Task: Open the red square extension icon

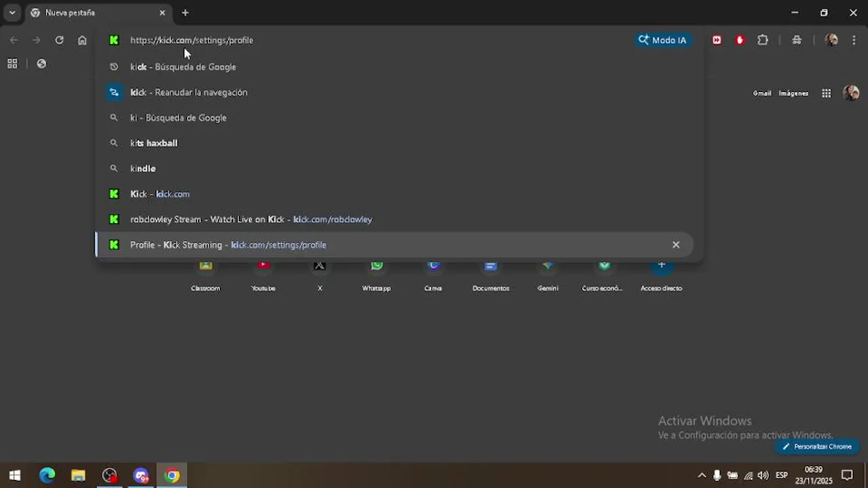Action: [x=717, y=40]
